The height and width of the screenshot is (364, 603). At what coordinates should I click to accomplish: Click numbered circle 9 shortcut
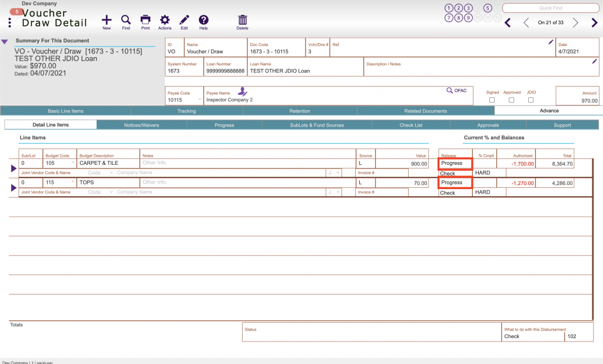[468, 18]
